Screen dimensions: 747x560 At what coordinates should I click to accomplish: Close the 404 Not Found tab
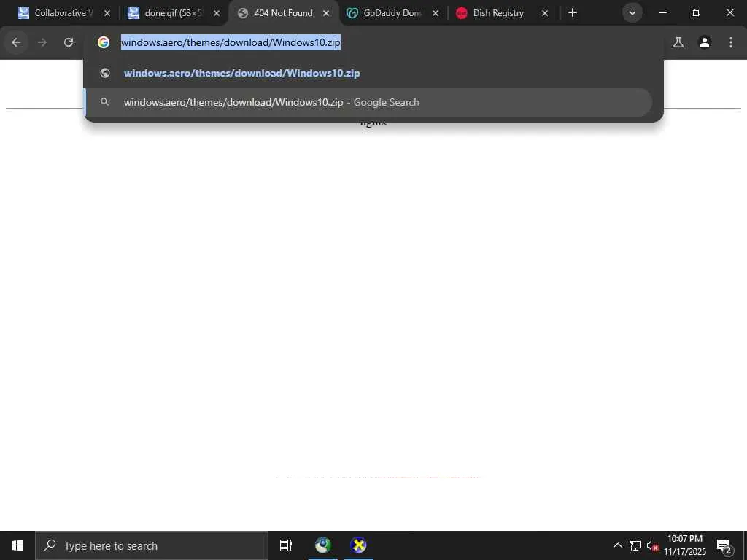pos(326,13)
